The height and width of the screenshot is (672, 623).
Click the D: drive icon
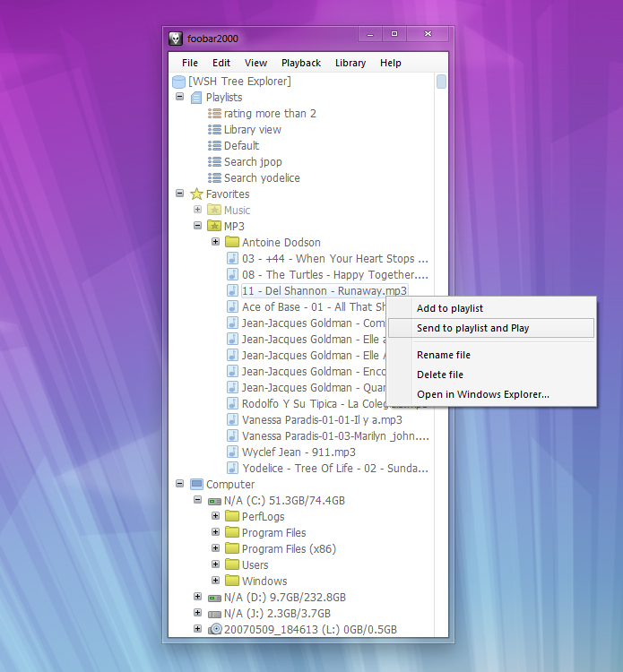click(x=214, y=598)
